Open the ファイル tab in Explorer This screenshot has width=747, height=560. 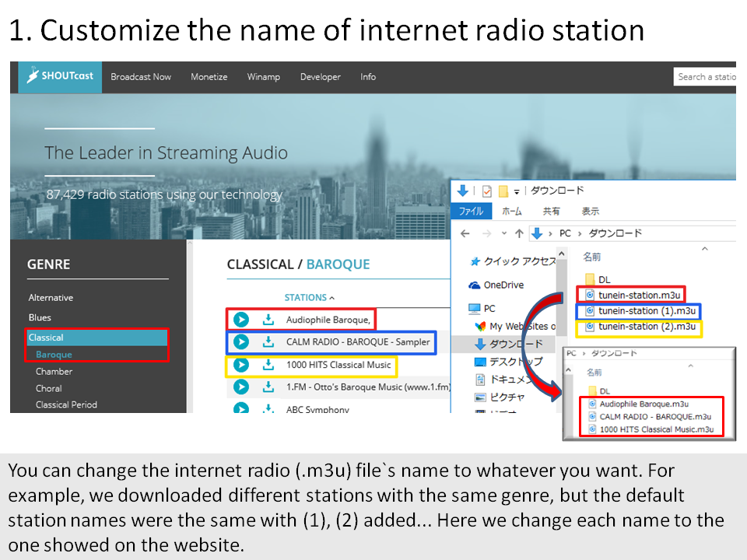tap(471, 211)
